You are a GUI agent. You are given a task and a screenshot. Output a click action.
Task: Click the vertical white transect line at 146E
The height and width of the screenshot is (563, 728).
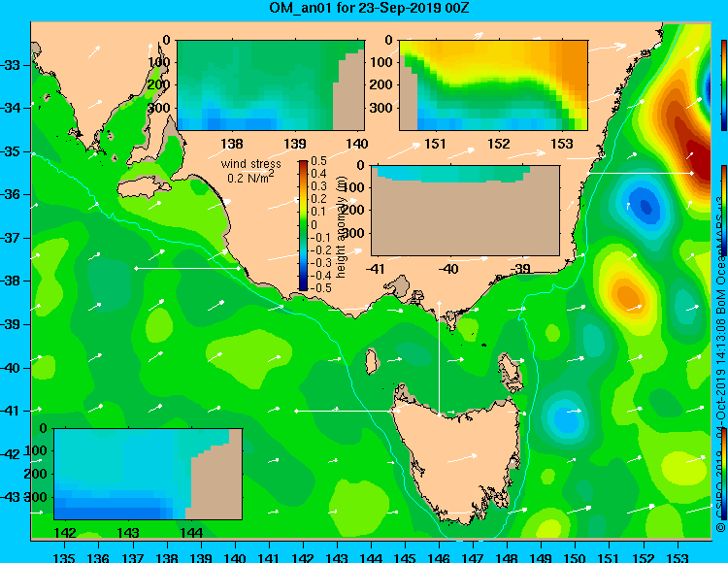439,358
